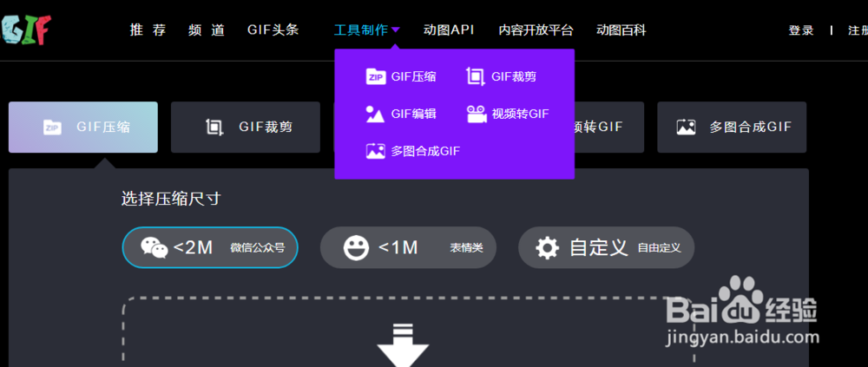
Task: Click the gear icon on 自定义 option
Action: [548, 247]
